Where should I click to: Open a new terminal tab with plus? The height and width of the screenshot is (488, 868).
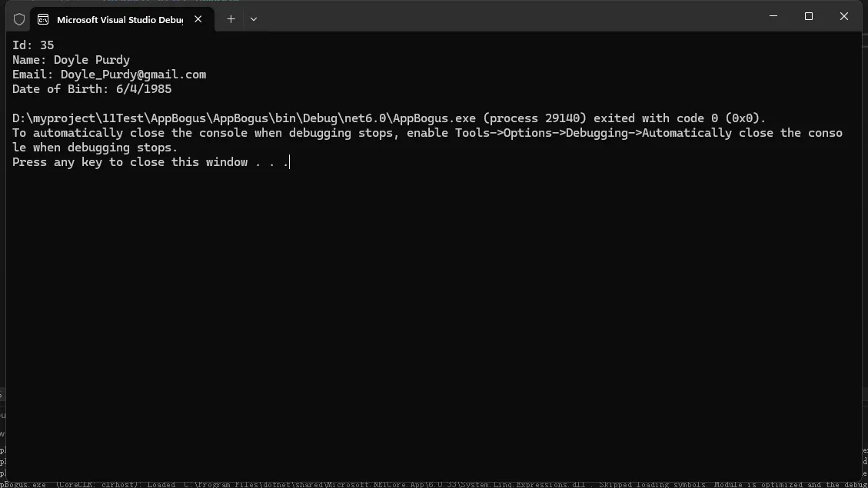231,19
